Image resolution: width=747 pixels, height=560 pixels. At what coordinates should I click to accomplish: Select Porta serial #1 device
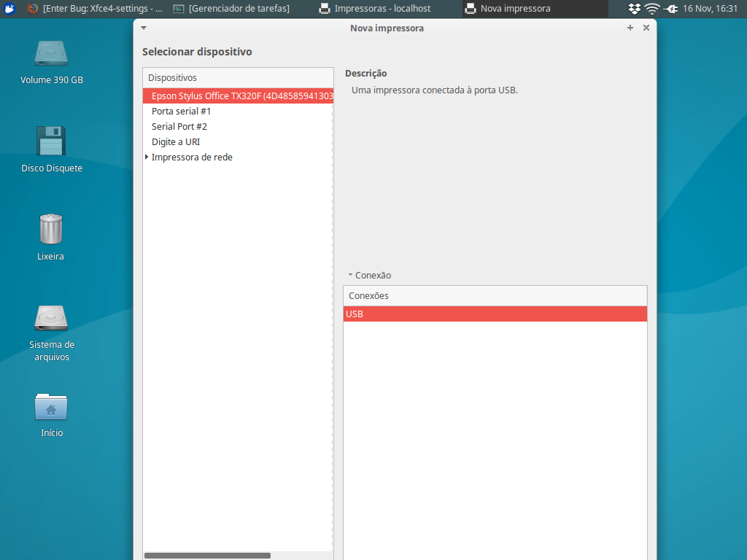click(181, 112)
